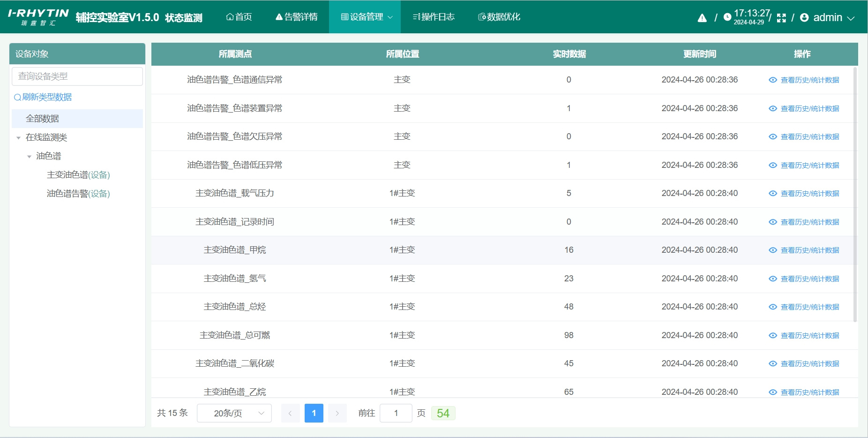Go to the 首页 menu item
The image size is (868, 438).
pos(239,17)
